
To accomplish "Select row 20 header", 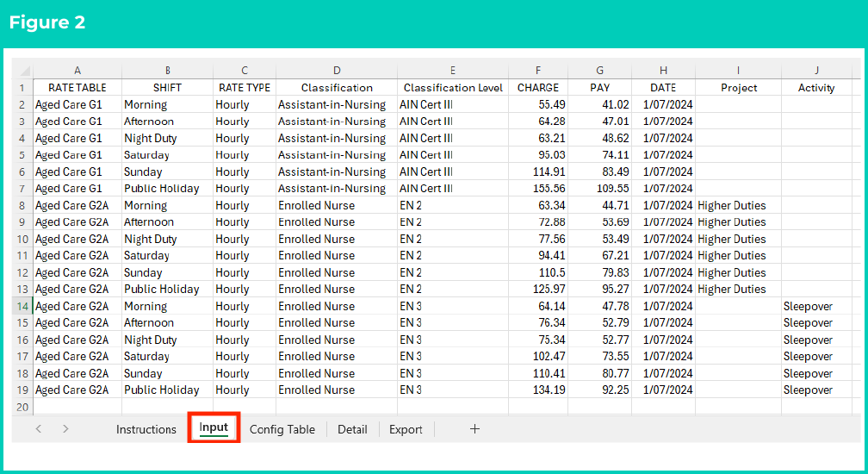I will [x=22, y=407].
